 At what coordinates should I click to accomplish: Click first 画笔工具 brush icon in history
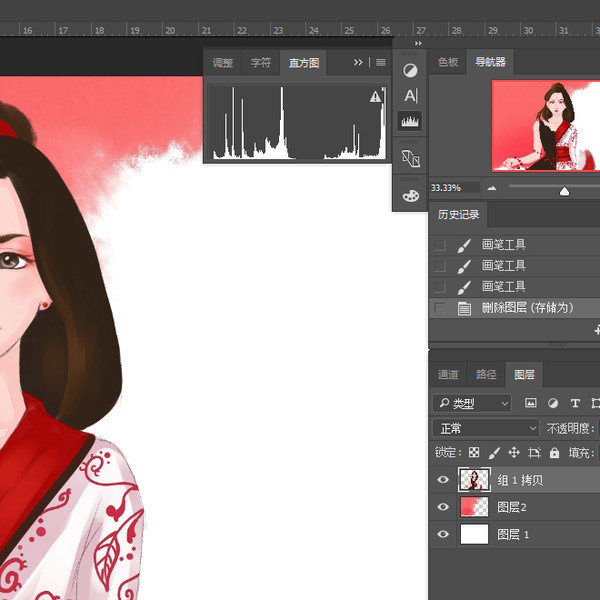464,246
